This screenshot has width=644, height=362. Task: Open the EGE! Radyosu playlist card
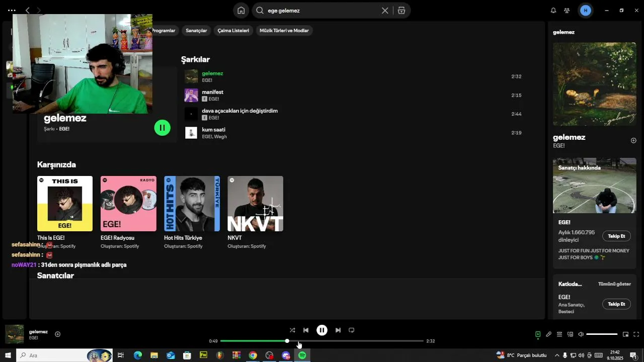[x=128, y=213]
